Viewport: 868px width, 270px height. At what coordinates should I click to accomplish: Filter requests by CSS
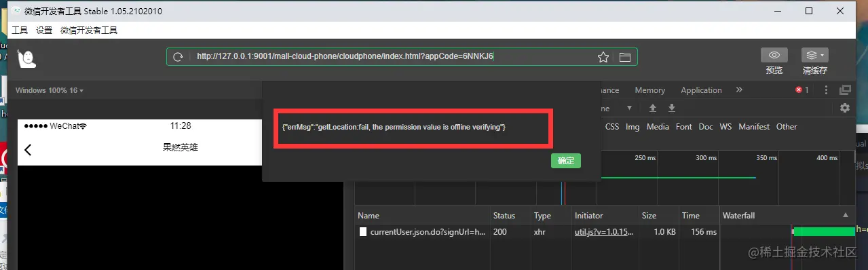coord(612,127)
